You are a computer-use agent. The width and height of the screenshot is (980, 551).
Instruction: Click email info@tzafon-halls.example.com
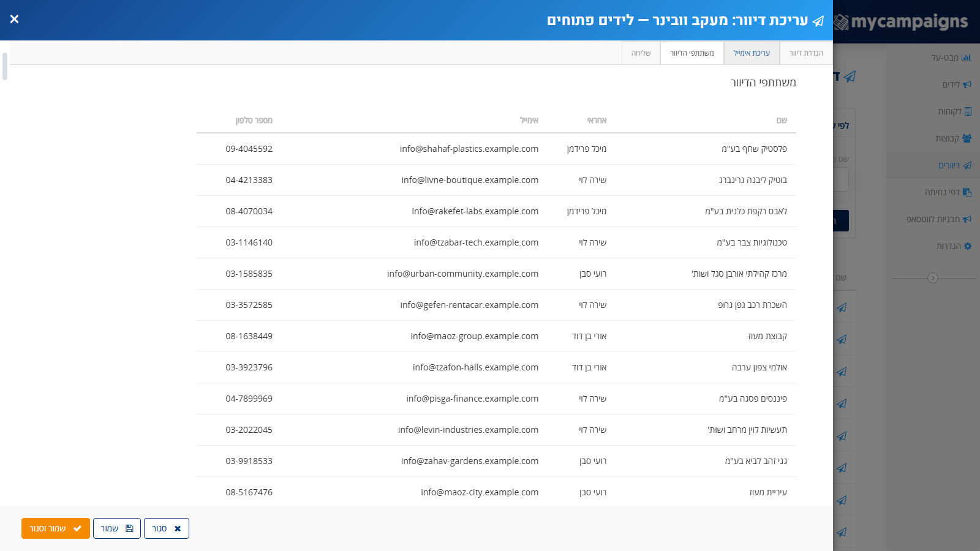475,367
